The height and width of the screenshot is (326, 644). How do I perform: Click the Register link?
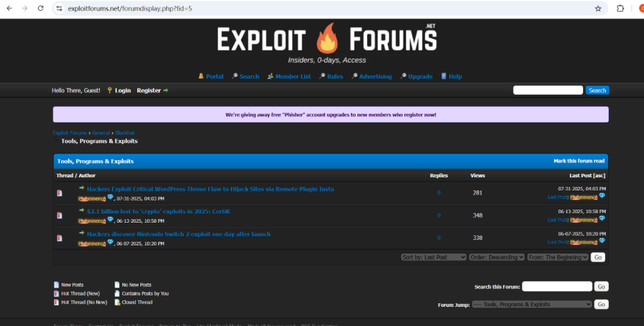pyautogui.click(x=148, y=90)
